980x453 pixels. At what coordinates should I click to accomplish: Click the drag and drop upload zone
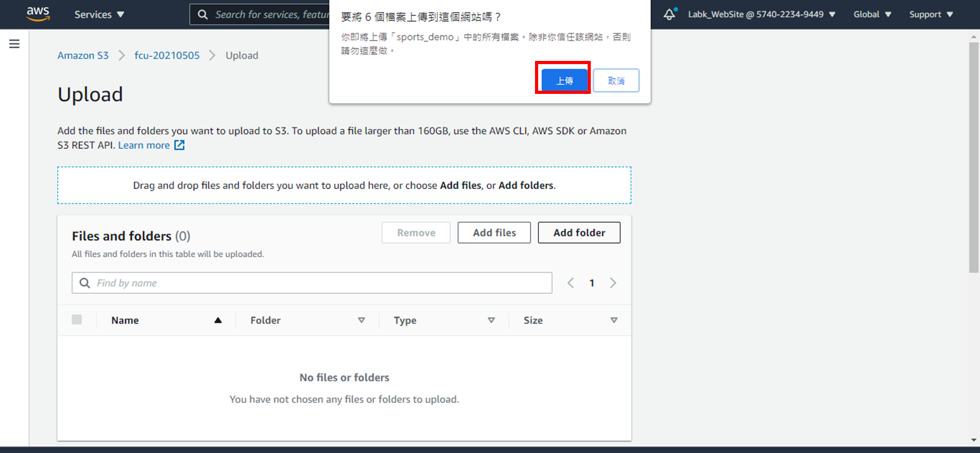pos(344,185)
